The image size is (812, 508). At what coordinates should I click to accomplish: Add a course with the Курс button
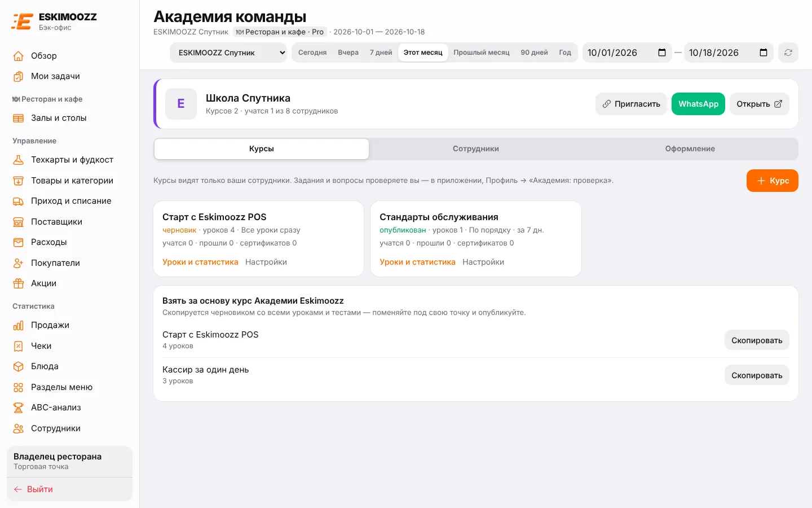click(x=773, y=181)
